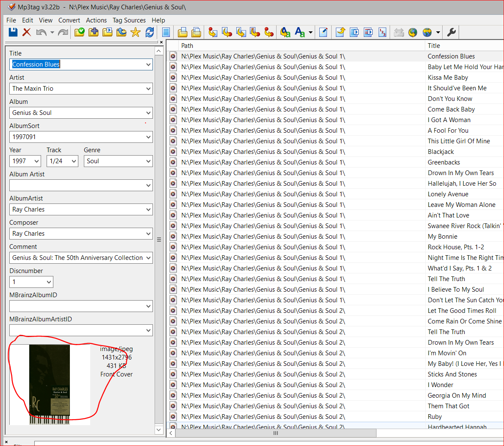
Task: Click the Add directory folder icon with plus
Action: pos(93,32)
